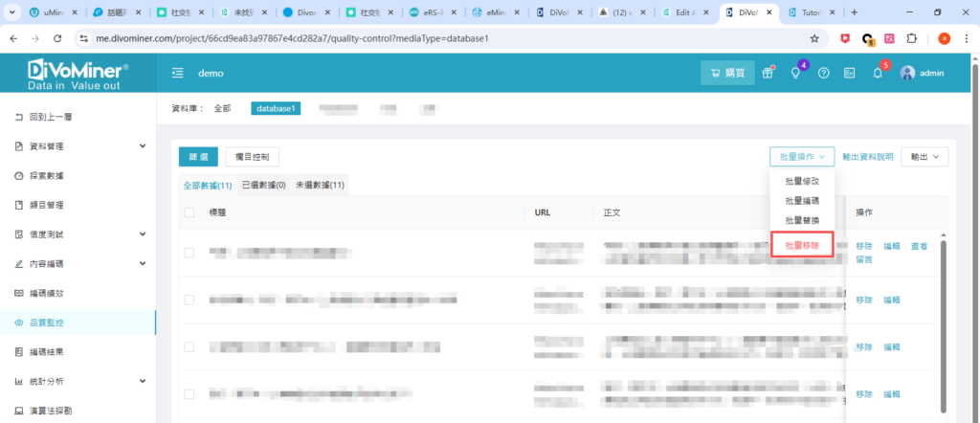Open the gift rewards icon
980x423 pixels.
click(768, 74)
